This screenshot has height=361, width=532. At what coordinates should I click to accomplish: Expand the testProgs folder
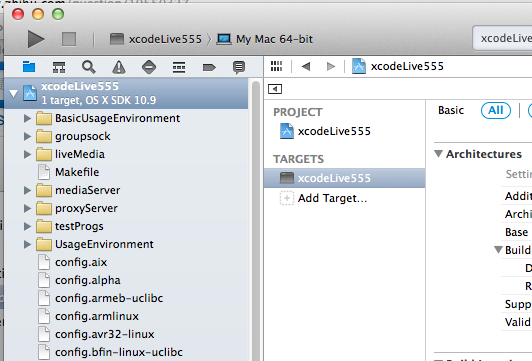pos(27,226)
